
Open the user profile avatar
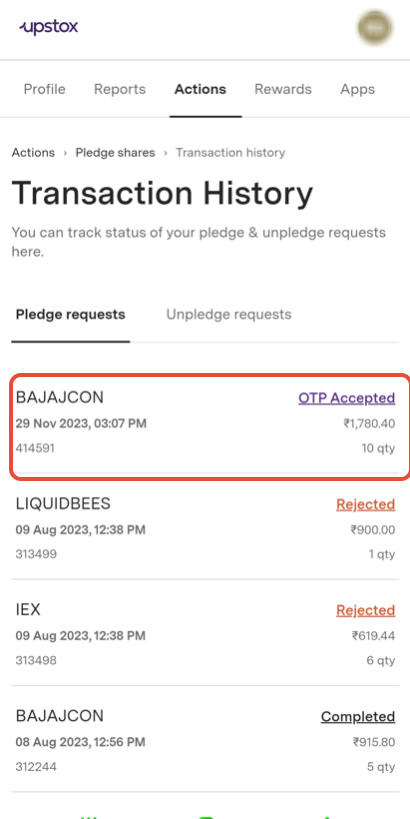point(375,28)
